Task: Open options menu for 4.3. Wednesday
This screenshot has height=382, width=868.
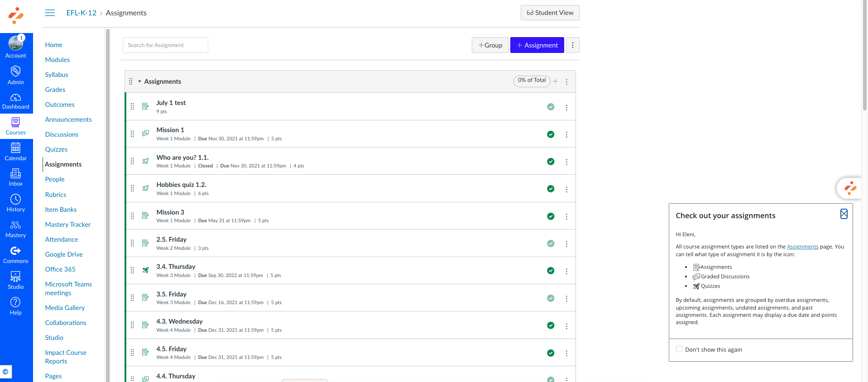Action: click(566, 326)
